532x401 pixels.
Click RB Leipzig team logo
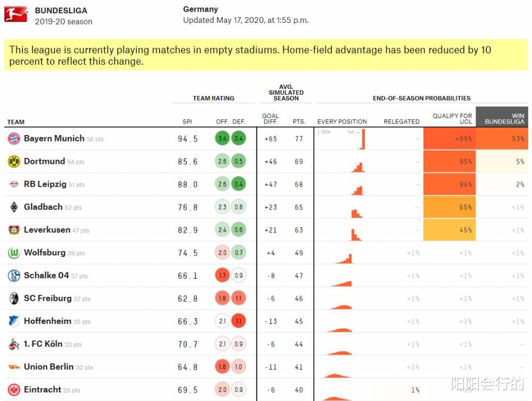point(14,185)
